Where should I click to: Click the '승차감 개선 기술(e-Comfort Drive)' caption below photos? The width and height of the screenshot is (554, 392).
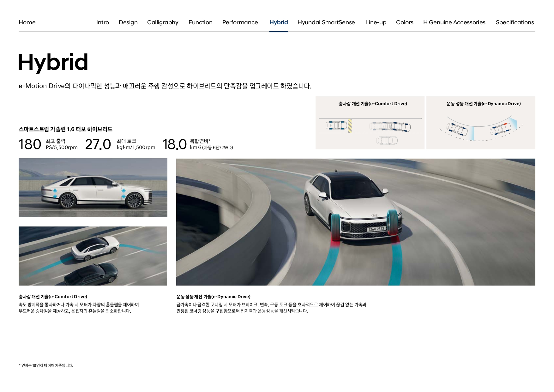click(53, 297)
